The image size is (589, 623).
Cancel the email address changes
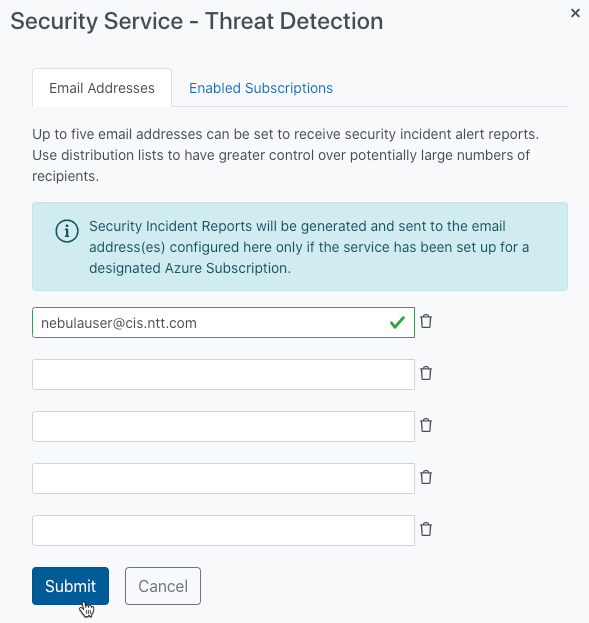click(x=163, y=586)
